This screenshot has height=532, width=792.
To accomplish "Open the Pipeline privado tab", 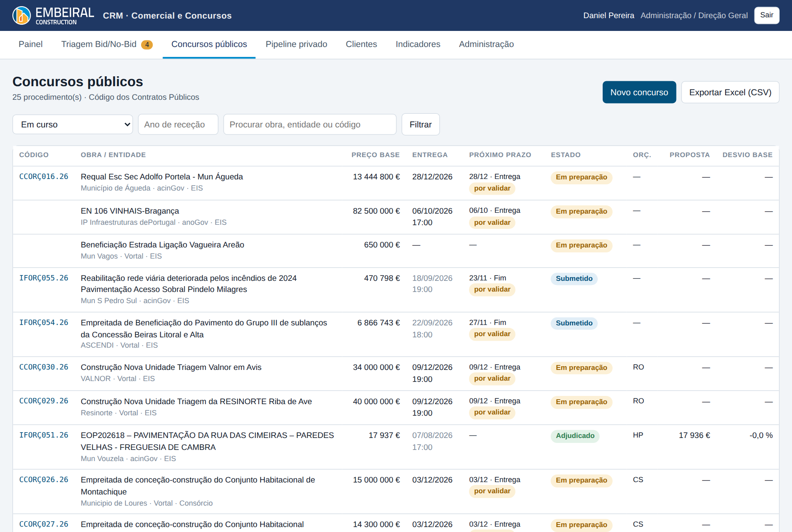I will 296,44.
